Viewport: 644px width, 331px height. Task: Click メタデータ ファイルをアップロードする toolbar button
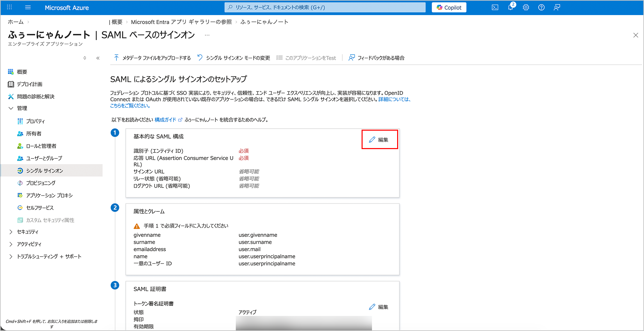[152, 58]
